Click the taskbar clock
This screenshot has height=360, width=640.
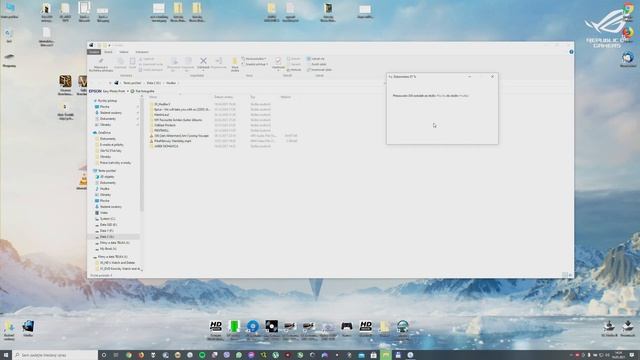(x=619, y=355)
